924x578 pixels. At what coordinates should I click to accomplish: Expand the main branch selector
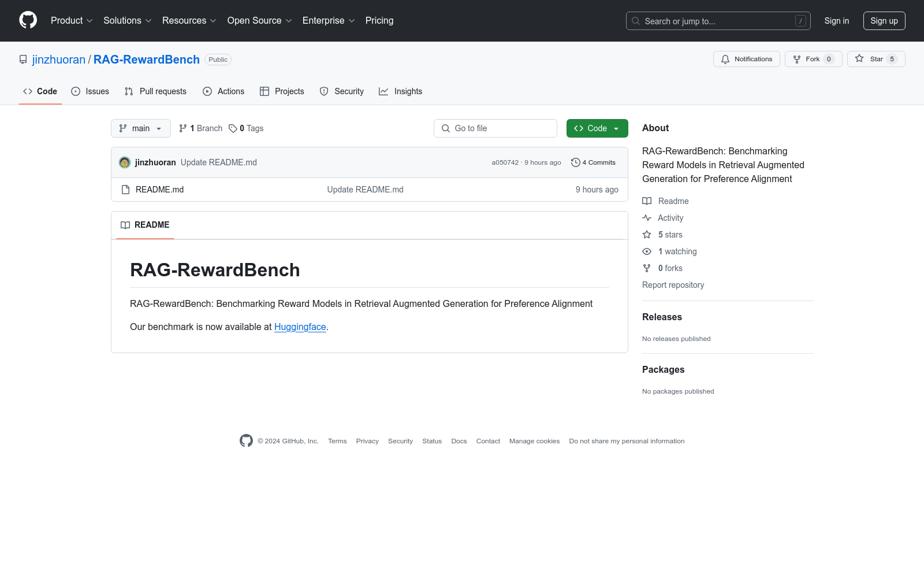[141, 128]
